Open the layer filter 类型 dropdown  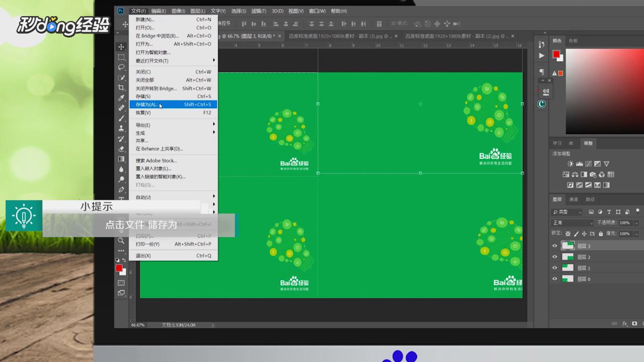click(x=567, y=212)
